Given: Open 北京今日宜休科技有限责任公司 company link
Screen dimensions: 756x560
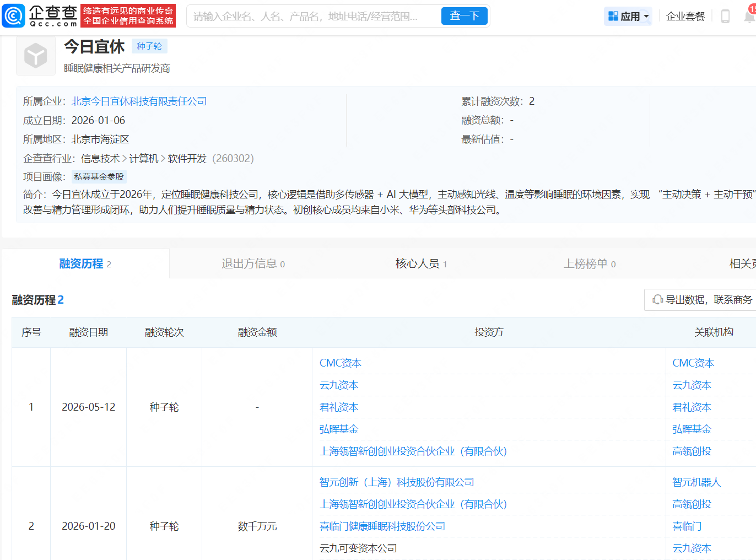Looking at the screenshot, I should pyautogui.click(x=139, y=101).
